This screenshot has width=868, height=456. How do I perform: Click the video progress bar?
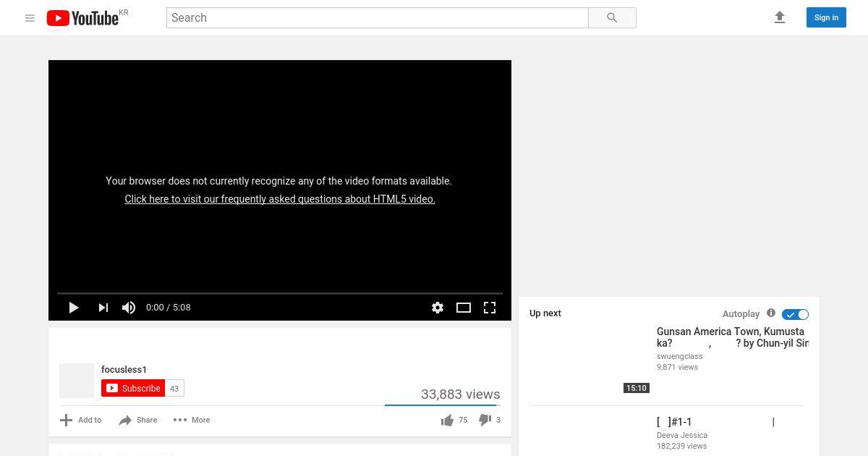(x=280, y=293)
